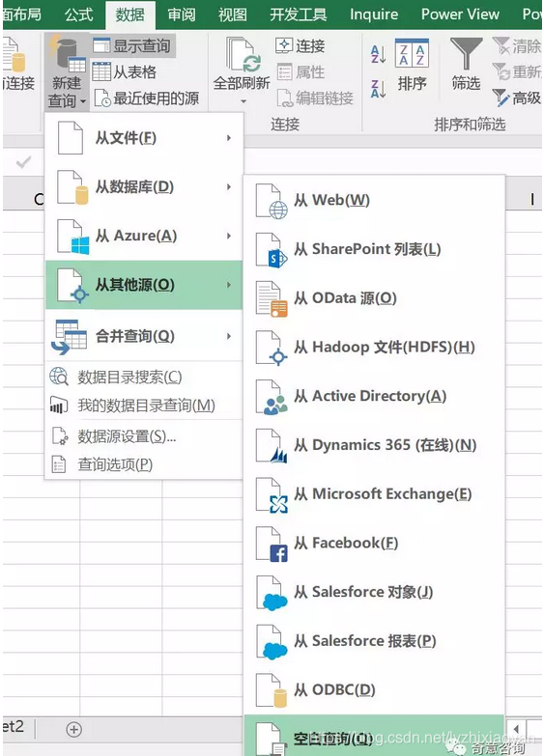Open the Power View ribbon tab
This screenshot has height=756, width=544.
[x=460, y=14]
